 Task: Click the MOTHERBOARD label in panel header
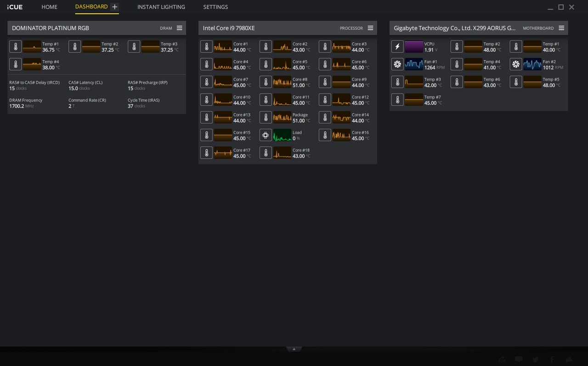[538, 29]
